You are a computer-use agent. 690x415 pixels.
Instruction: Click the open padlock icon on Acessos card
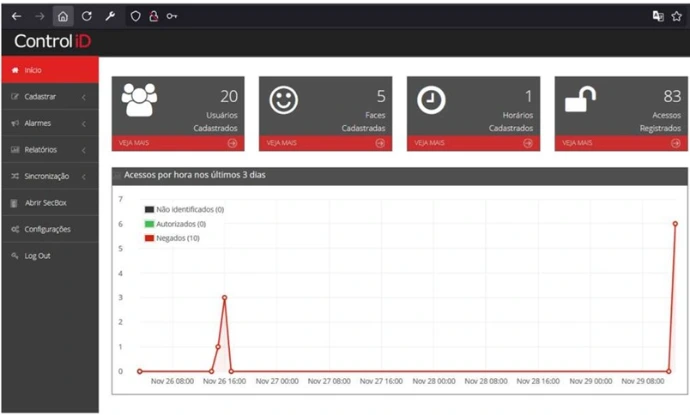point(578,100)
